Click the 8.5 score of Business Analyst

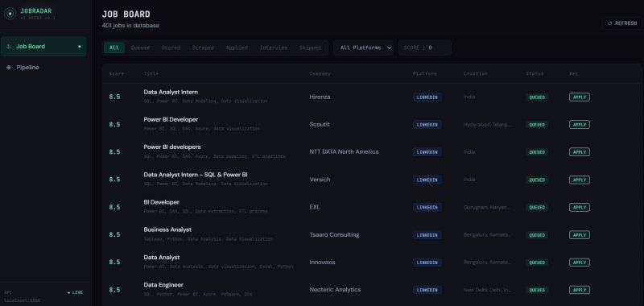114,234
